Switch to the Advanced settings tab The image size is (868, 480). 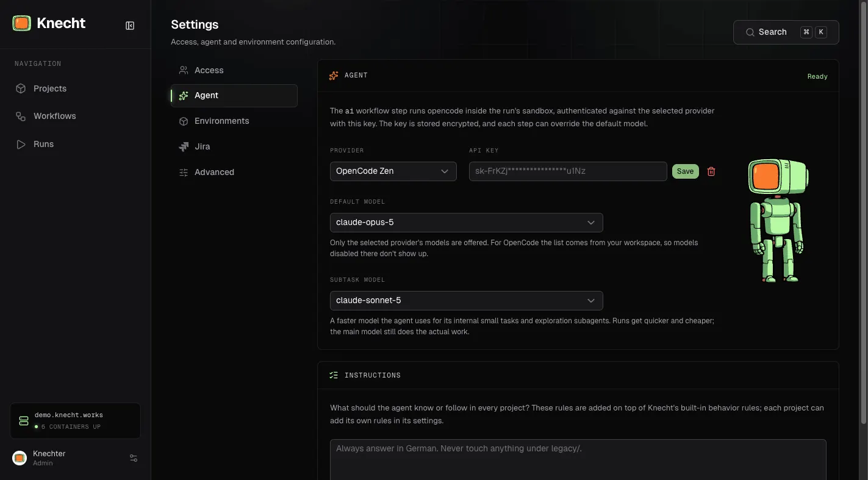click(x=234, y=173)
